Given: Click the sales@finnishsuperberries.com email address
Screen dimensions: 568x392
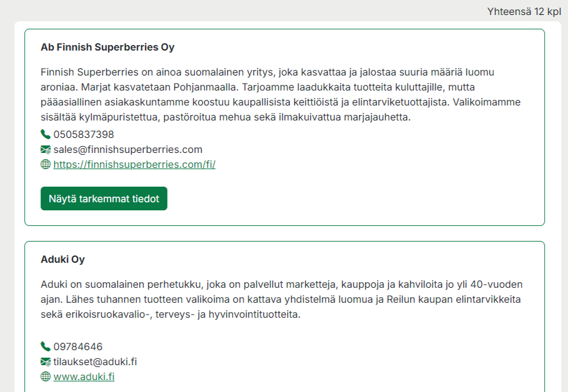Looking at the screenshot, I should [x=128, y=149].
